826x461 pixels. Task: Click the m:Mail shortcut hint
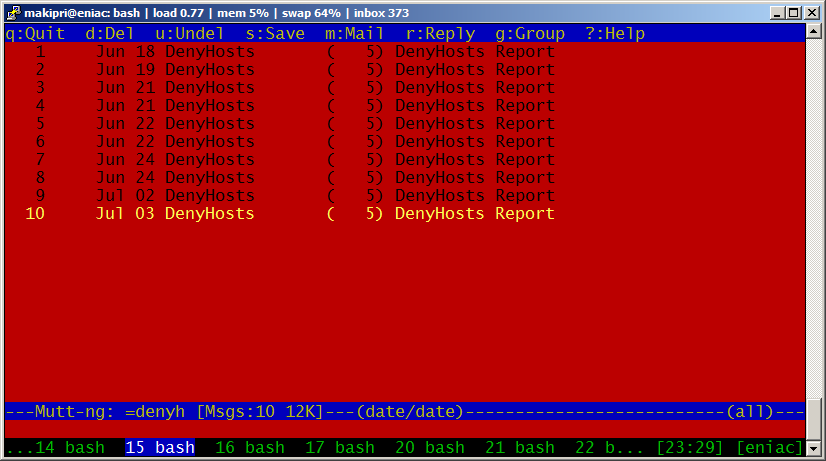(x=355, y=34)
